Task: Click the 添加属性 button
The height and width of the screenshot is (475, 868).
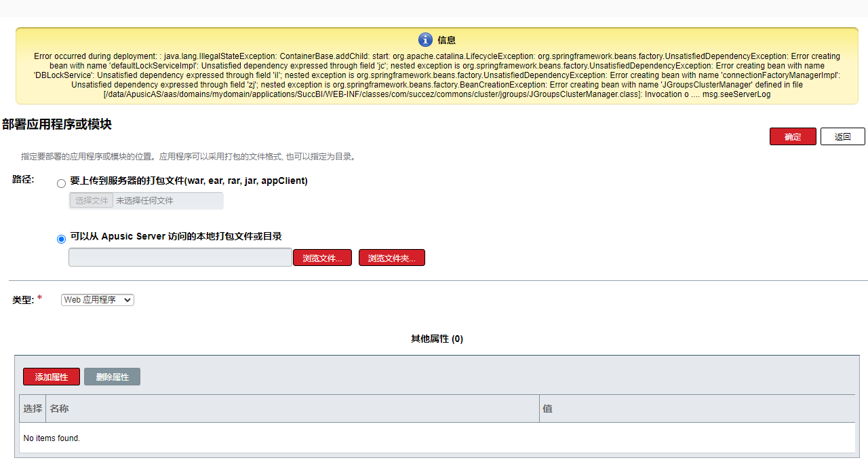Action: pos(52,377)
